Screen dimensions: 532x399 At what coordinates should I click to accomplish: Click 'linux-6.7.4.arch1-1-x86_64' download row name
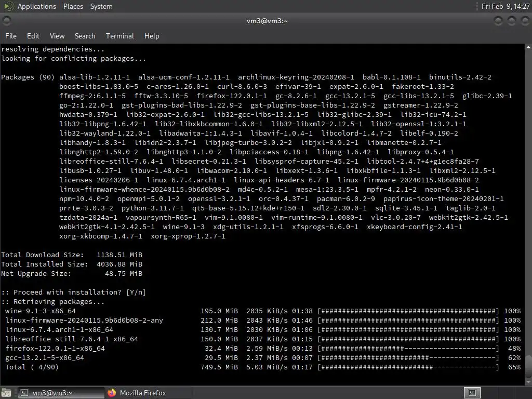(x=59, y=330)
